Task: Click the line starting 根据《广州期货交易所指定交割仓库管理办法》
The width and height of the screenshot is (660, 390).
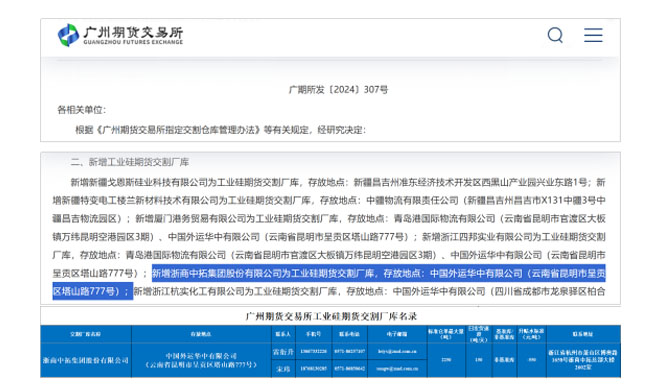Action: pyautogui.click(x=221, y=130)
